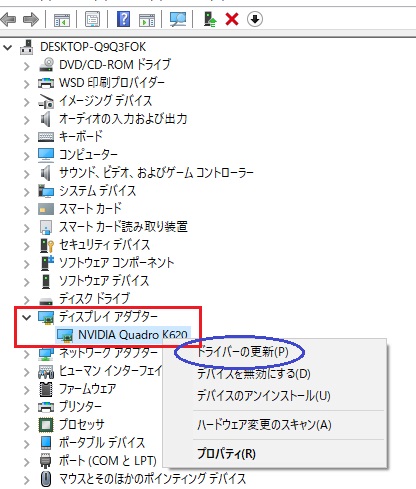
Task: Click the Back arrow toolbar icon
Action: coord(9,19)
